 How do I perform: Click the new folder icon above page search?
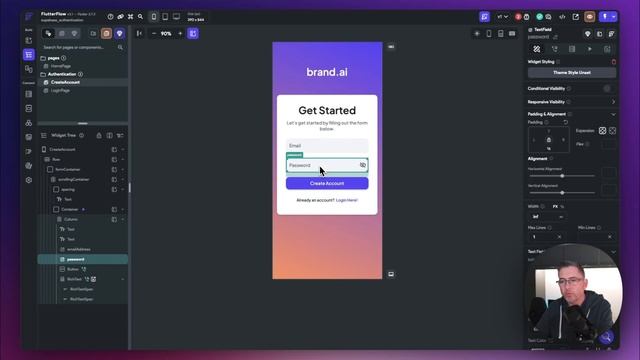tap(93, 33)
